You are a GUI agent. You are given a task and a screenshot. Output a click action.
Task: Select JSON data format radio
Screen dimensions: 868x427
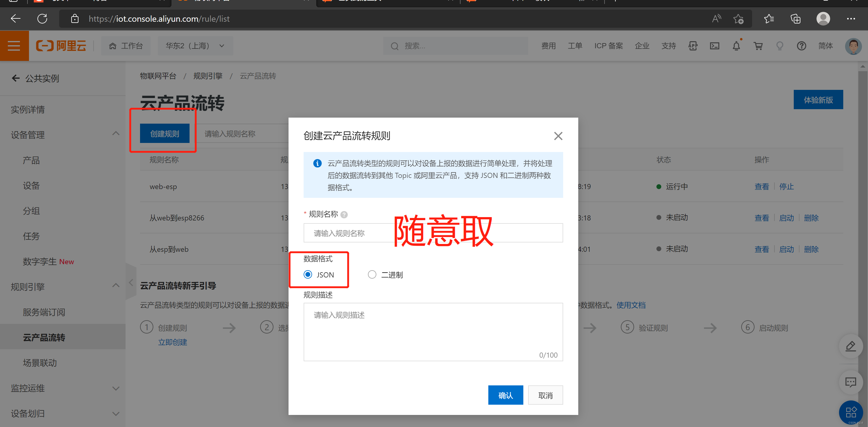(x=308, y=274)
